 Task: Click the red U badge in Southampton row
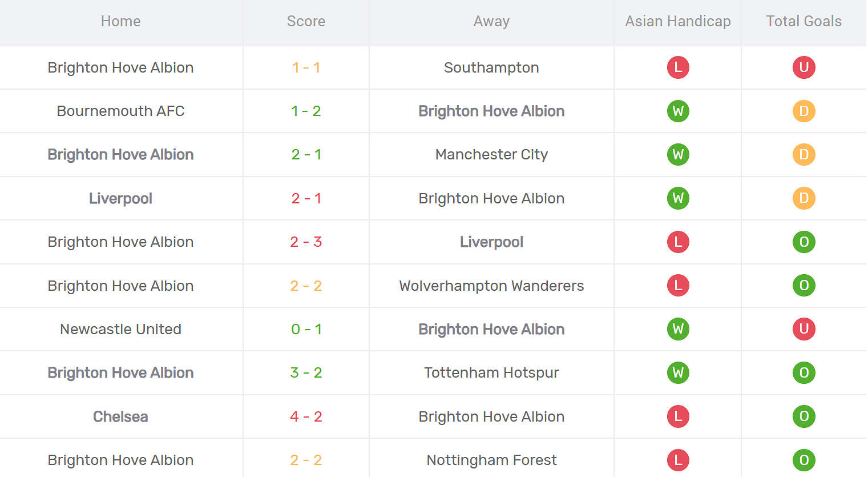(x=804, y=67)
